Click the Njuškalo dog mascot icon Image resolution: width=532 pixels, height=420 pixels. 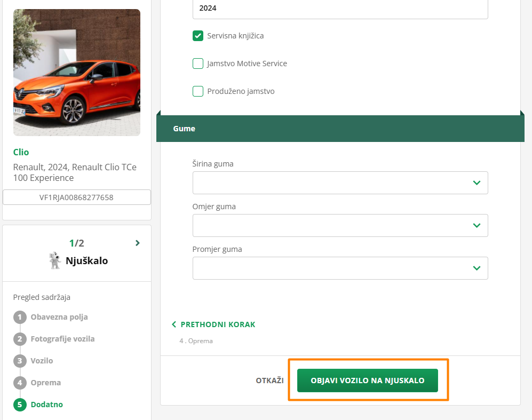[x=55, y=260]
